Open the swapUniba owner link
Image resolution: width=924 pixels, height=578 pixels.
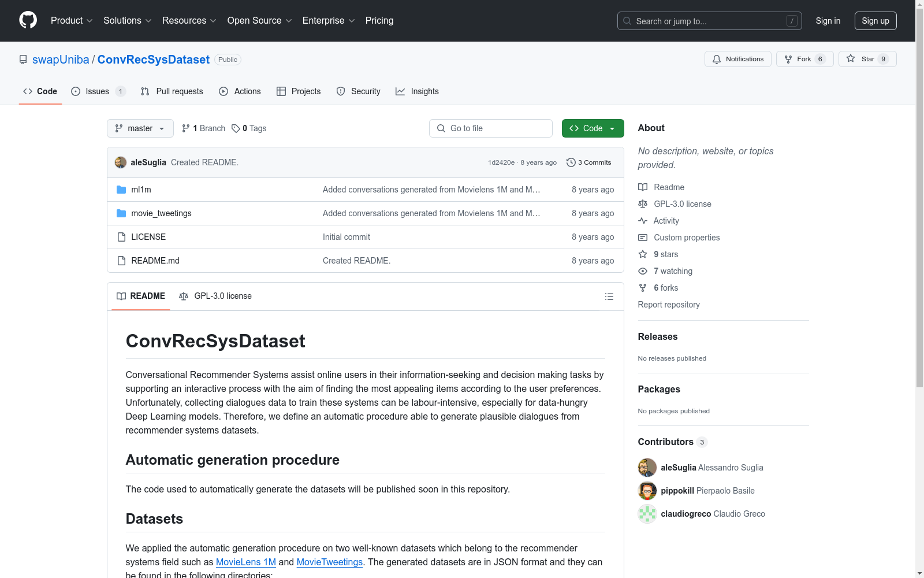click(61, 60)
